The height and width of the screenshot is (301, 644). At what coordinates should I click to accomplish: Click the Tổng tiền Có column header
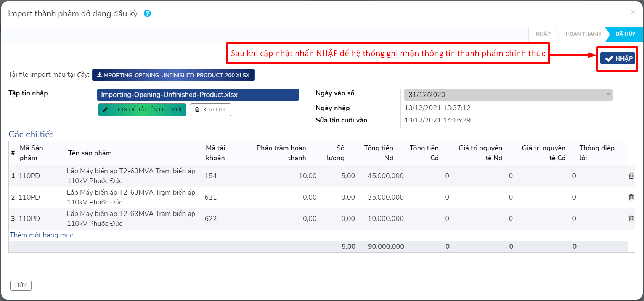tap(424, 153)
